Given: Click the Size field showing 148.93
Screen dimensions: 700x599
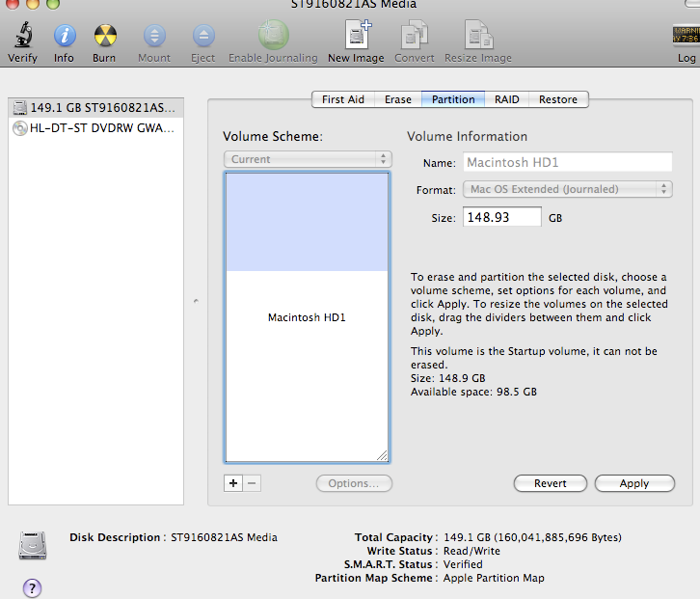Looking at the screenshot, I should pos(501,217).
